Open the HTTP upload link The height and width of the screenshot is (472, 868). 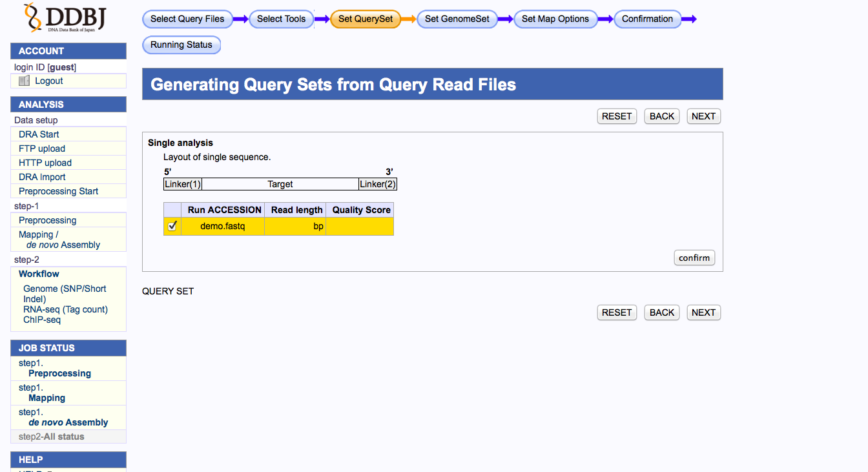(x=45, y=163)
